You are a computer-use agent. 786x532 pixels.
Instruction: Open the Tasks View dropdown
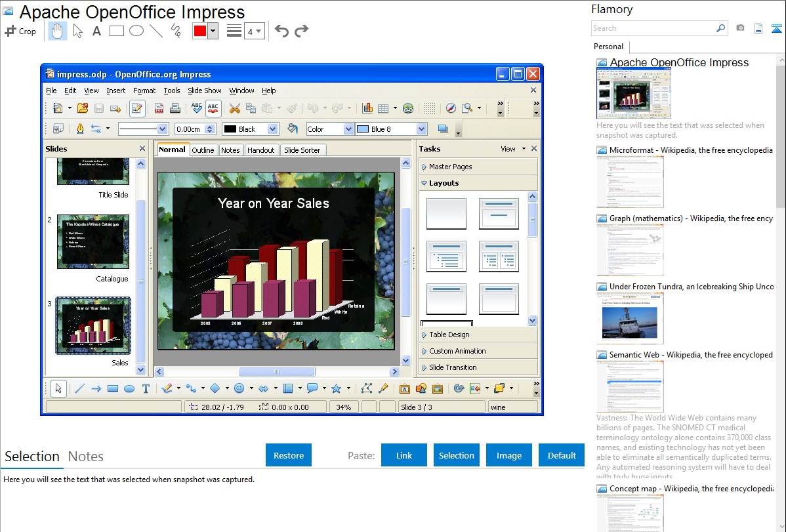pos(513,149)
